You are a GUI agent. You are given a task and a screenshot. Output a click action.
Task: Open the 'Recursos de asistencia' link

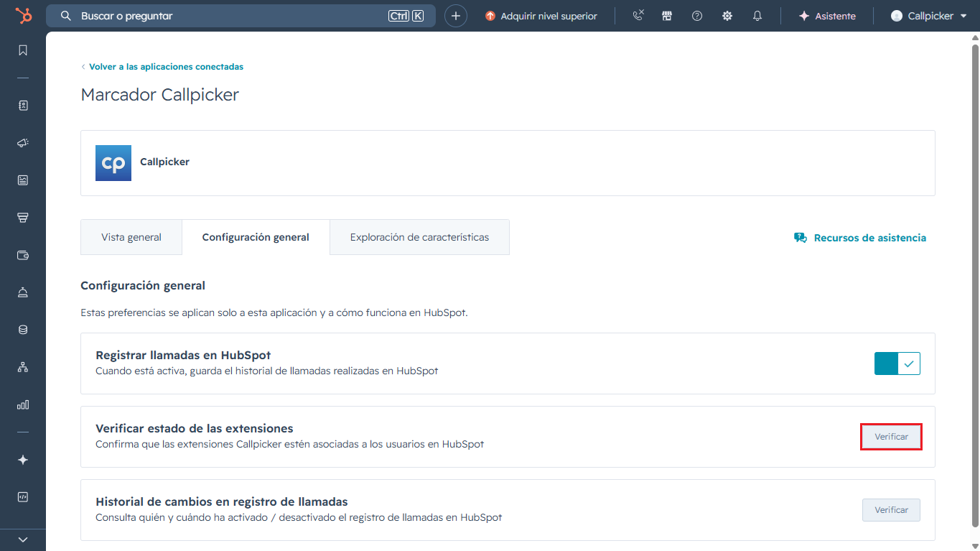(x=860, y=238)
